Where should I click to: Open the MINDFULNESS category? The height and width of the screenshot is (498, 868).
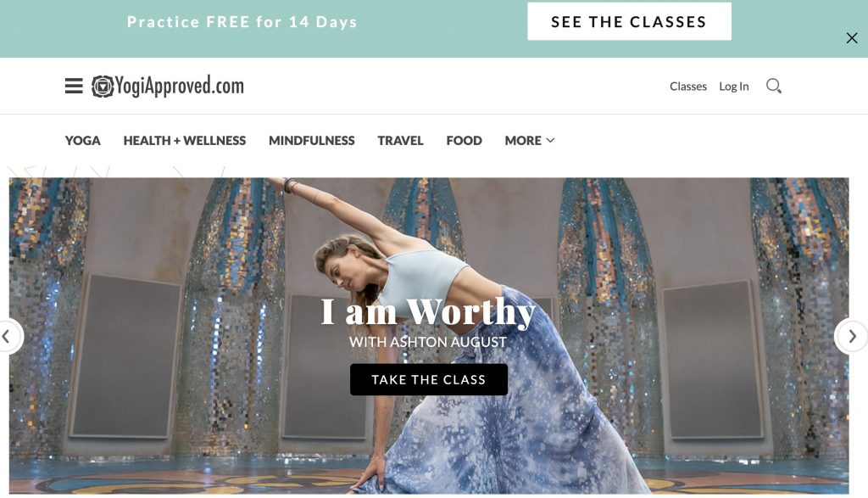312,141
